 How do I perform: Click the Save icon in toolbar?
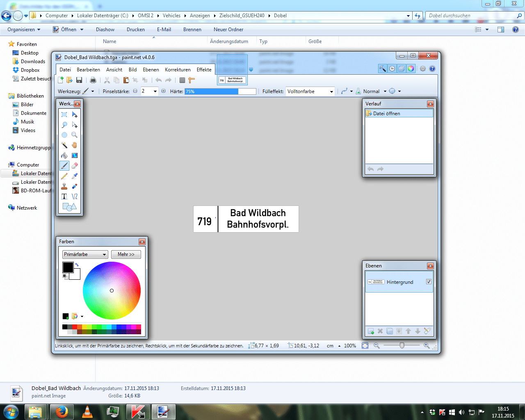tap(79, 80)
